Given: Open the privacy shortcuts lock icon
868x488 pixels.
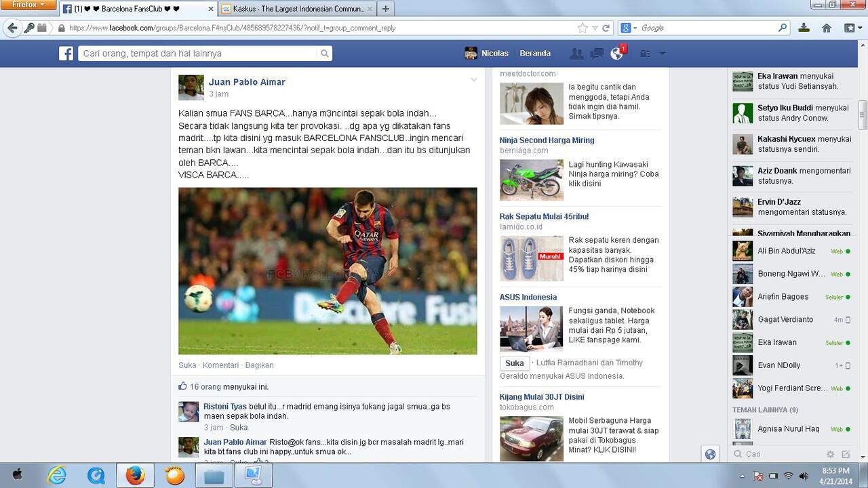Looking at the screenshot, I should click(646, 54).
